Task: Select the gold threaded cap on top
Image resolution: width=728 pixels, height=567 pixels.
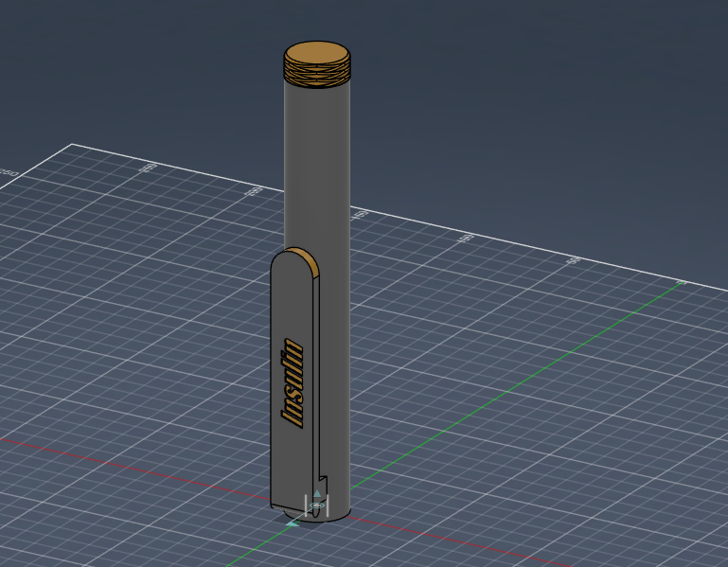Action: [317, 63]
